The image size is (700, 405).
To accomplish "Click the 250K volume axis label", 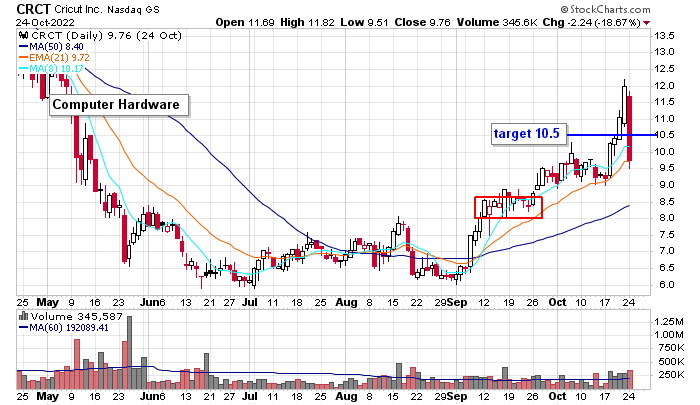I will [x=671, y=375].
